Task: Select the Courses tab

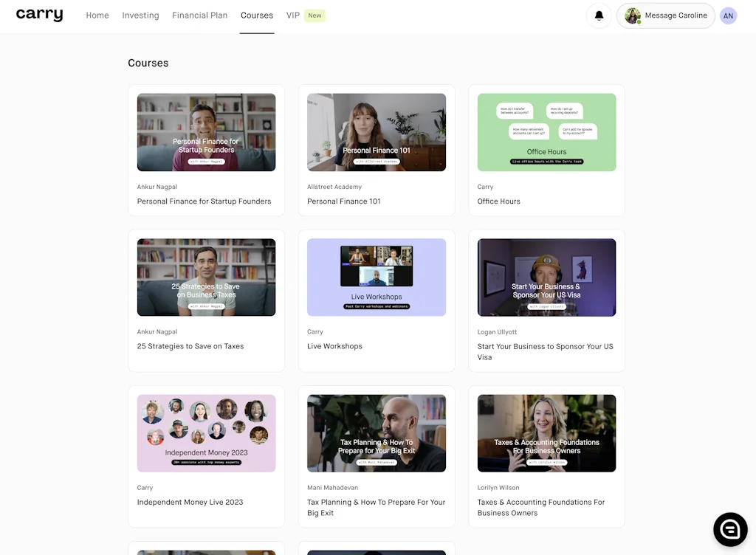Action: tap(257, 15)
